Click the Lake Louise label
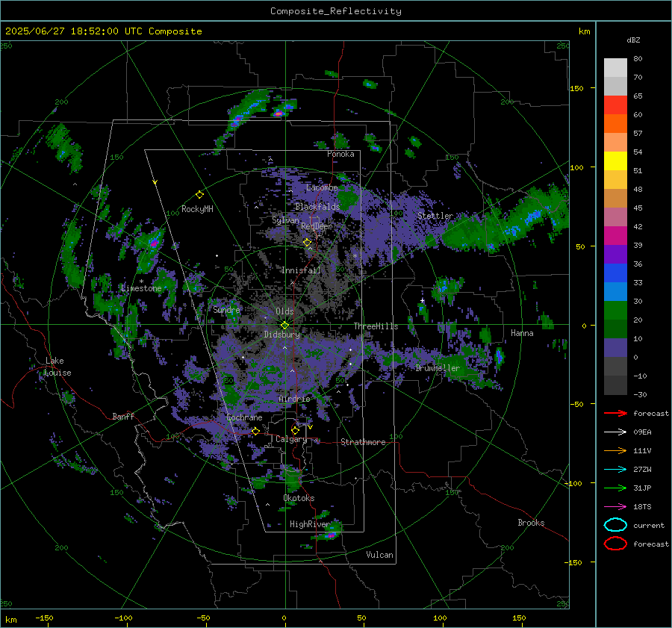This screenshot has height=628, width=672. (57, 367)
